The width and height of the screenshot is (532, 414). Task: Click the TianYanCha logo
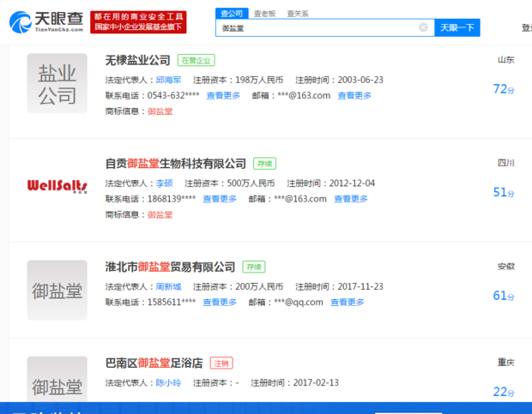46,22
